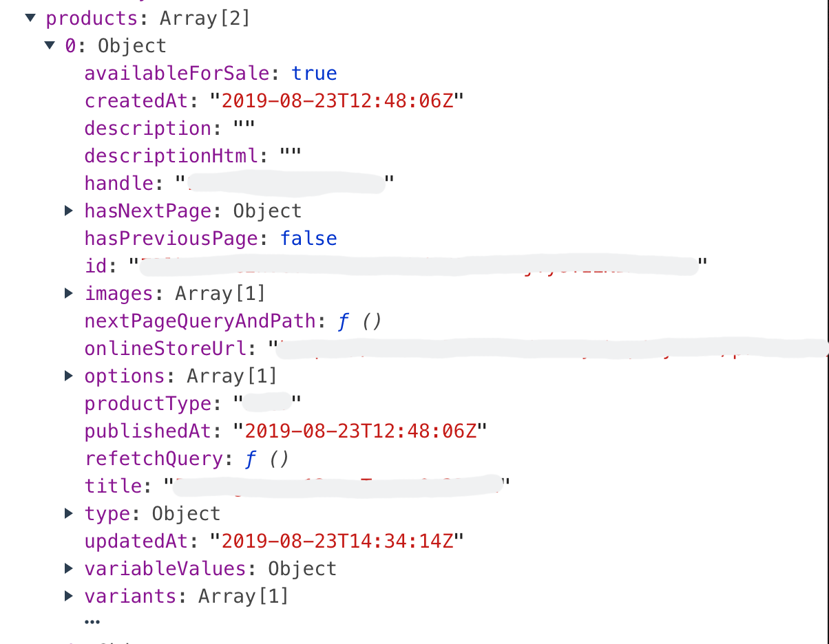Expand the variableValues Object
829x644 pixels.
point(67,568)
